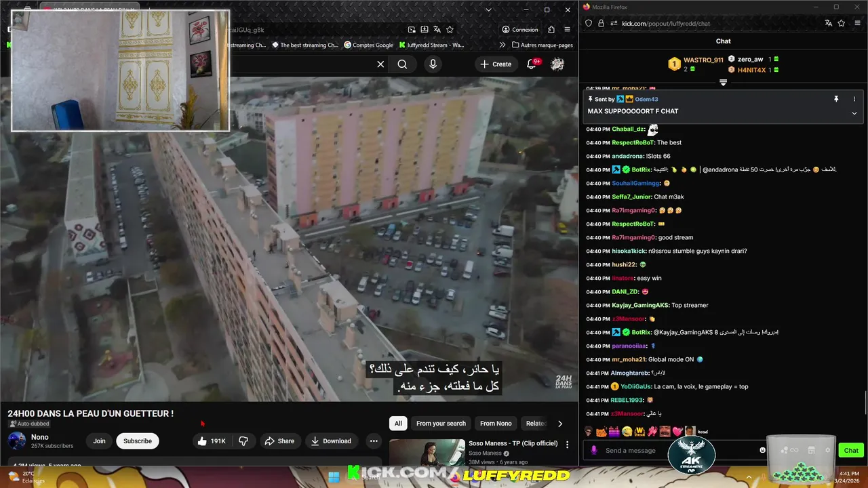Viewport: 868px width, 488px height.
Task: Open pinned message options menu
Action: [854, 99]
